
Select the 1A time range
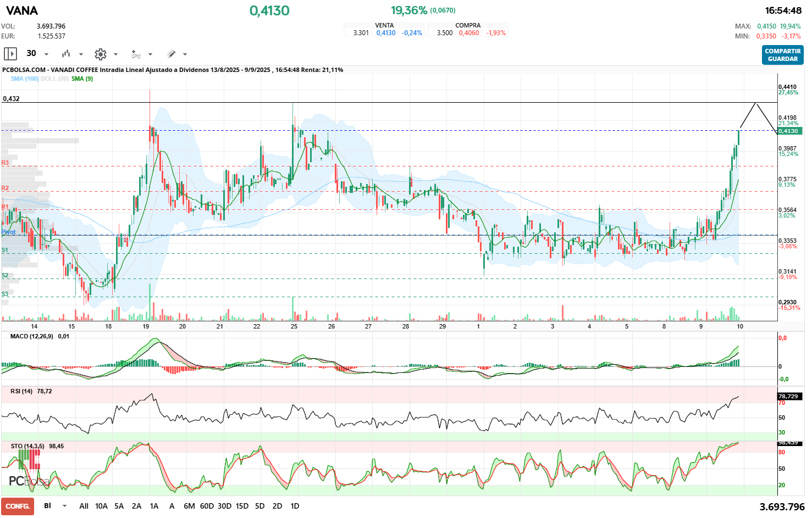pyautogui.click(x=154, y=506)
